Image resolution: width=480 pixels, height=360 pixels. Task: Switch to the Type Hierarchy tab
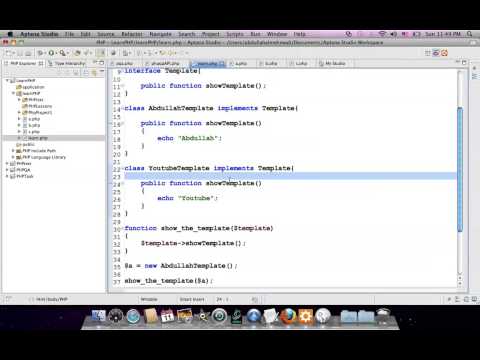(x=67, y=63)
